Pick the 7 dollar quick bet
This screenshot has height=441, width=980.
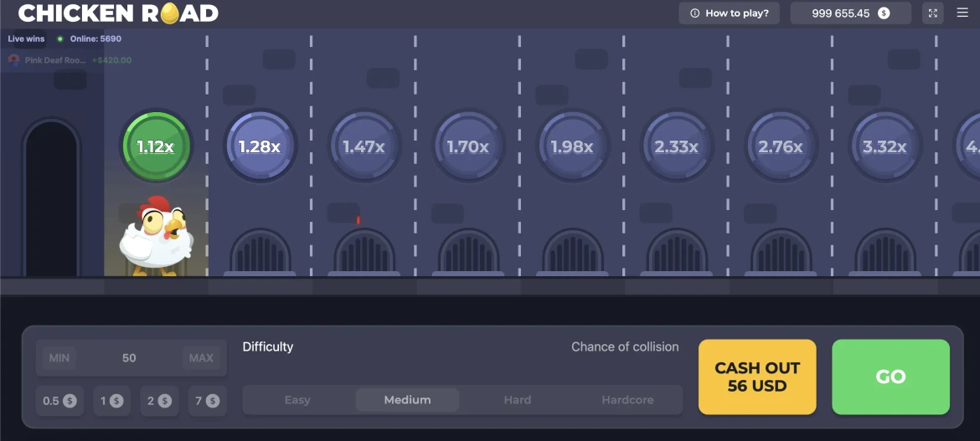point(208,401)
